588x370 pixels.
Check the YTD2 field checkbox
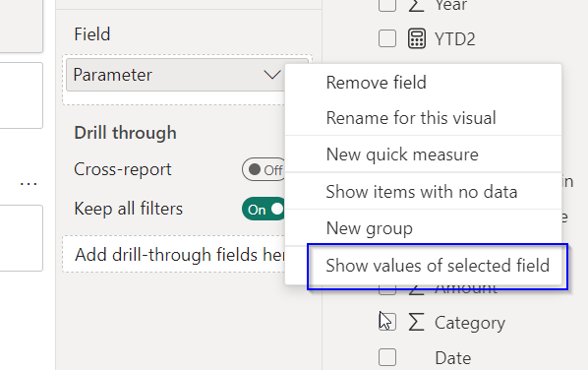coord(387,38)
